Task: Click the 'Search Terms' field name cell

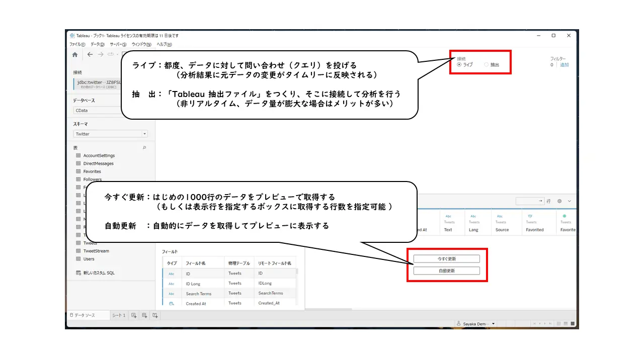Action: (x=199, y=294)
